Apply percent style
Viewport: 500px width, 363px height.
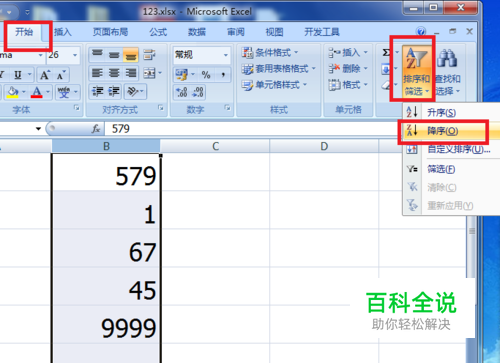click(206, 75)
